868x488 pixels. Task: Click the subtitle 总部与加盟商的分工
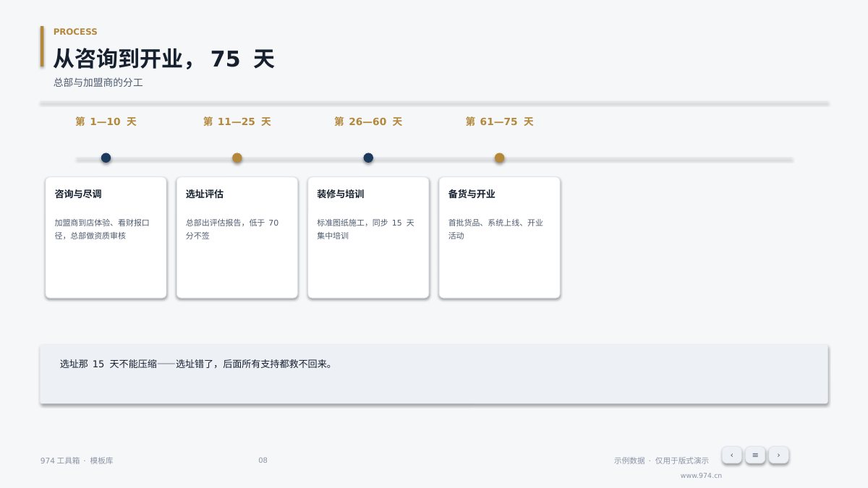pyautogui.click(x=98, y=82)
